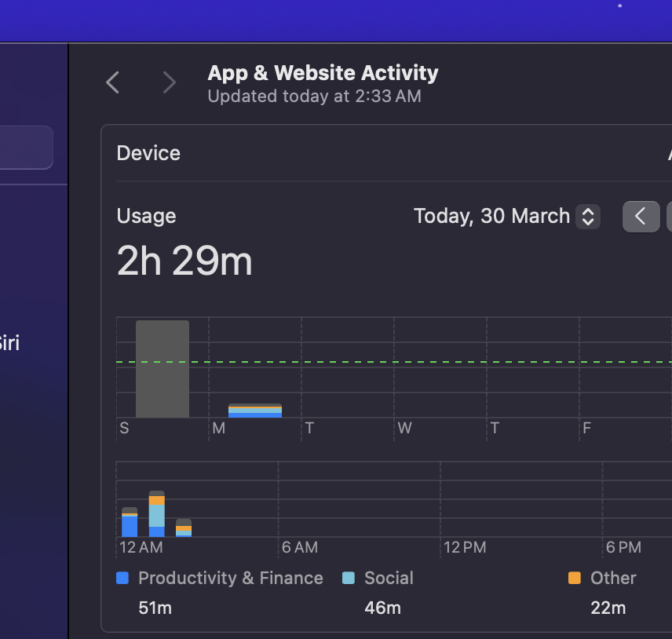Click the up-down chevrons beside the date
The image size is (672, 639).
(587, 216)
